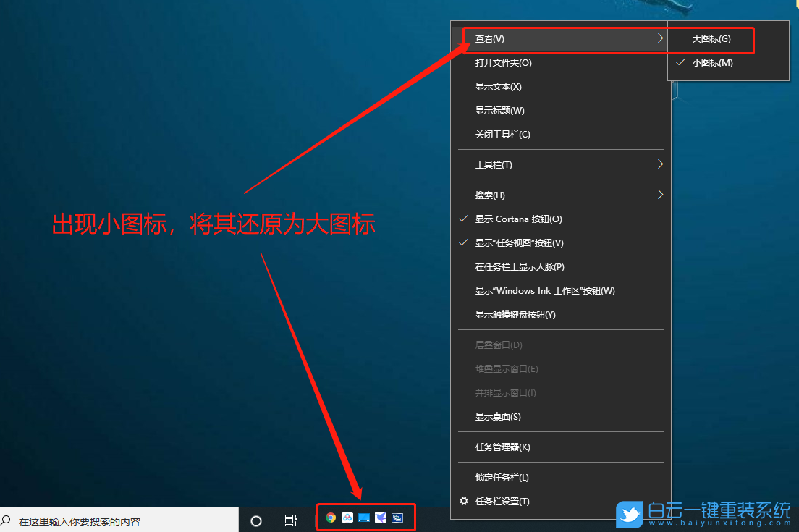Image resolution: width=799 pixels, height=532 pixels.
Task: Open the app with three circles icon in taskbar
Action: coord(347,517)
